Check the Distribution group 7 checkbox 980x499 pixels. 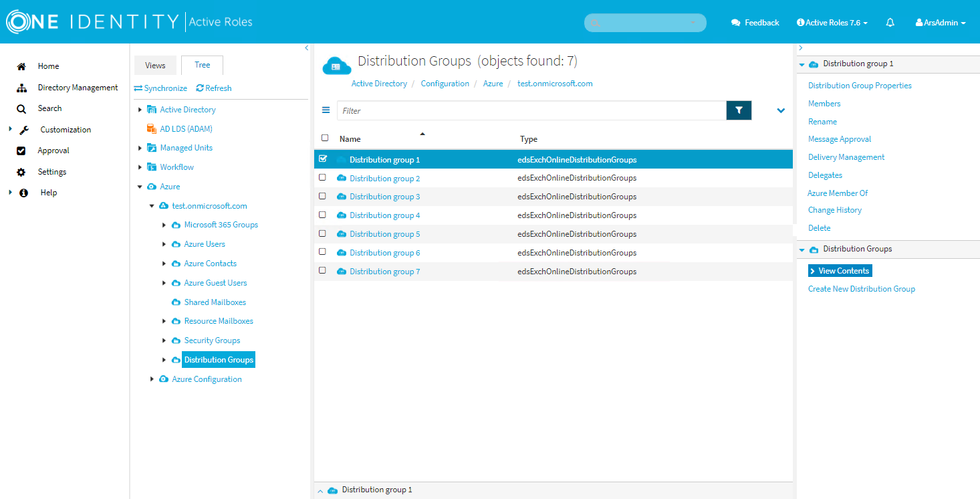pos(322,270)
